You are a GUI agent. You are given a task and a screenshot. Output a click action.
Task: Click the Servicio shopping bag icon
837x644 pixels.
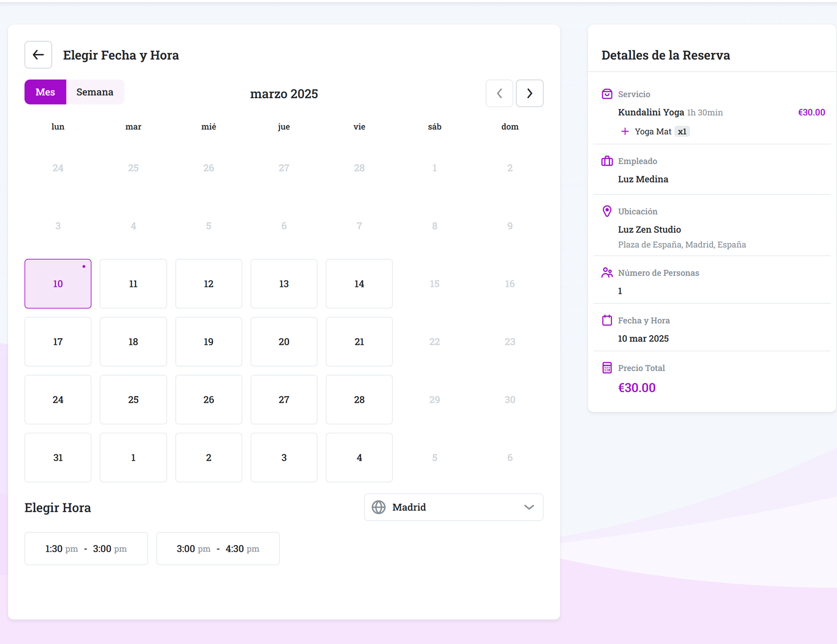tap(607, 94)
